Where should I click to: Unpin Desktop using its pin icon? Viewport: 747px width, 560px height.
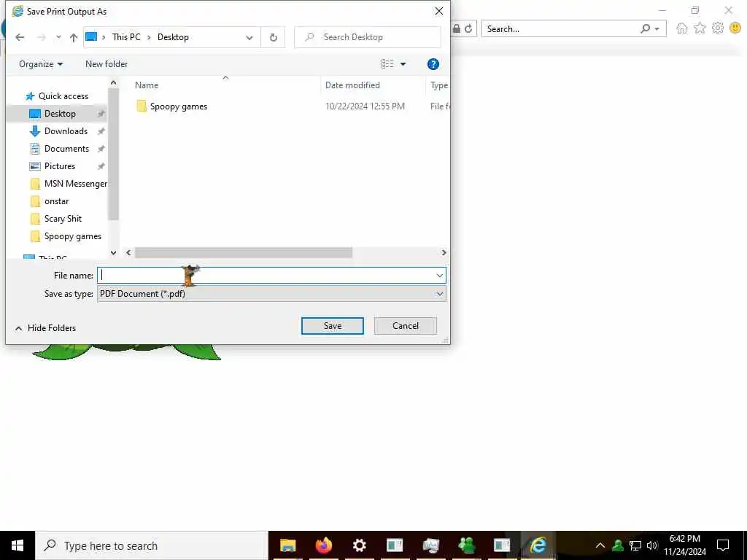click(101, 114)
